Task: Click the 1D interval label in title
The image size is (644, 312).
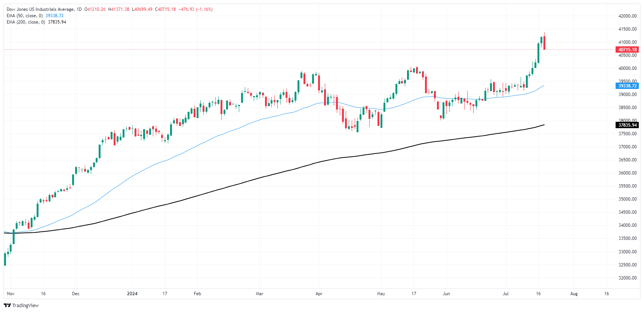Action: 79,9
